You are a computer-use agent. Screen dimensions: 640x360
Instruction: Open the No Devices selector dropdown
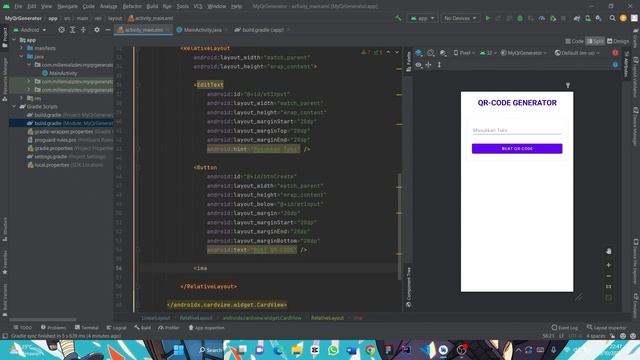(x=460, y=18)
